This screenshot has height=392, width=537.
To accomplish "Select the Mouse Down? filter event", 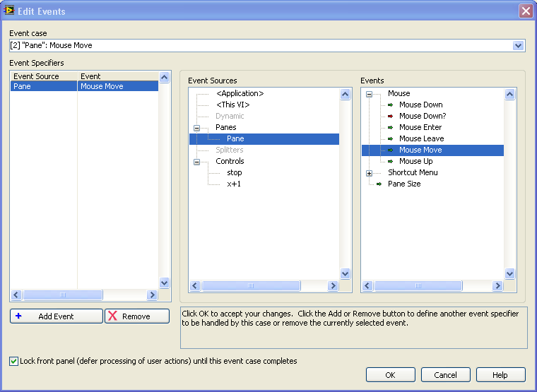I will pyautogui.click(x=423, y=116).
